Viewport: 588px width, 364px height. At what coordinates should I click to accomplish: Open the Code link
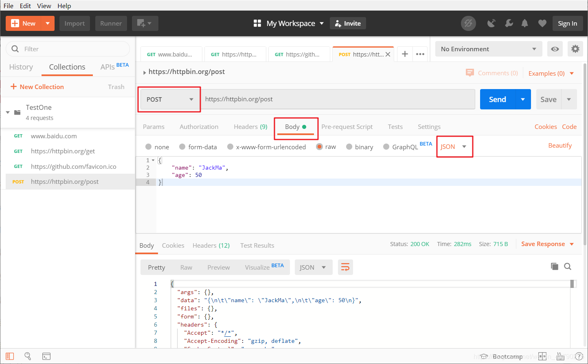click(x=569, y=127)
